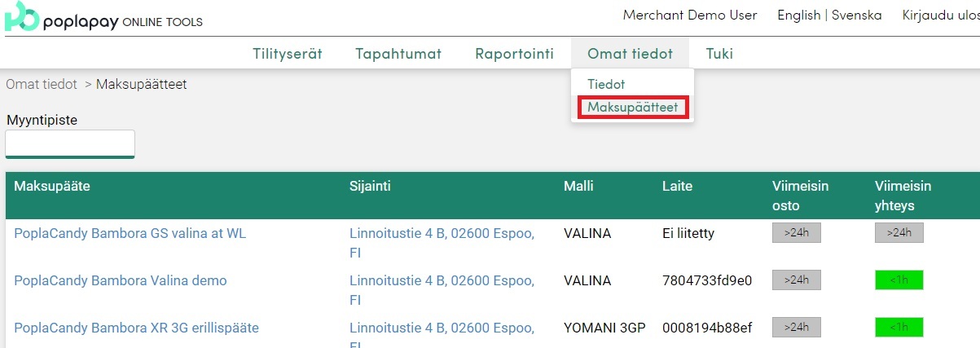The image size is (980, 348).
Task: Open PoplaCandy Bambora XR 3G erillispääte
Action: point(136,328)
